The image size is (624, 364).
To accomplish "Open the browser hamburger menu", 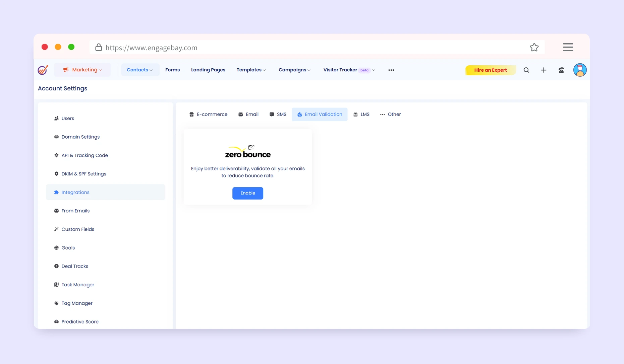I will point(568,47).
